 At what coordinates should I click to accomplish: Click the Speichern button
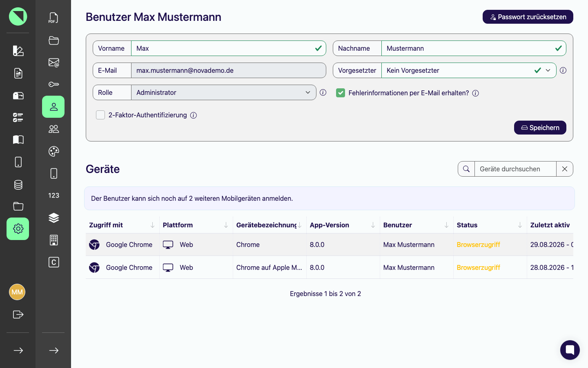pos(540,128)
